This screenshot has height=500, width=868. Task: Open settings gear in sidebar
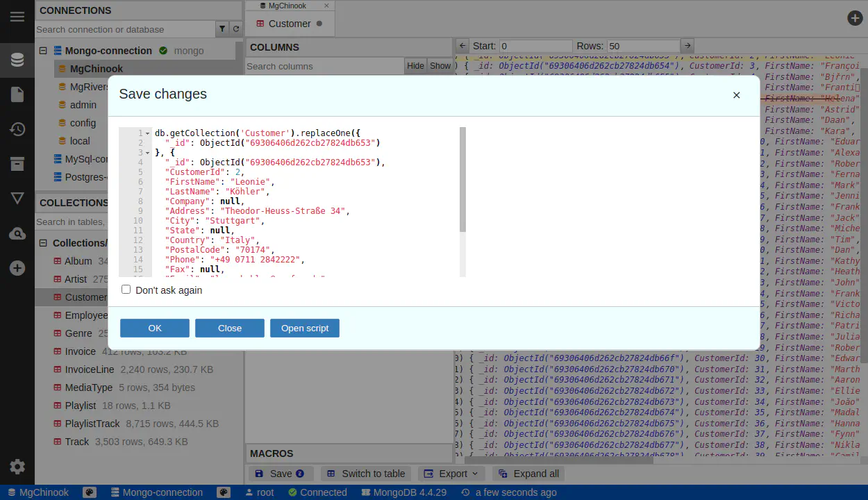point(17,467)
